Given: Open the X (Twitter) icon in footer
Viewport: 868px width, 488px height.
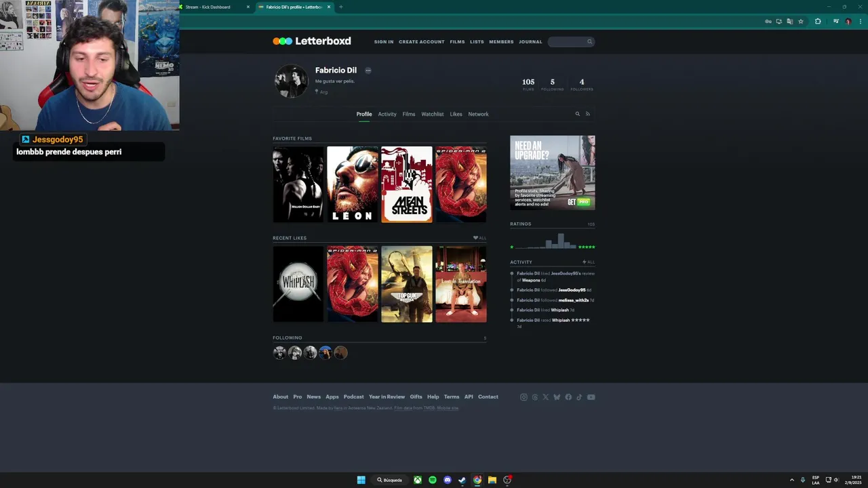Looking at the screenshot, I should tap(545, 397).
